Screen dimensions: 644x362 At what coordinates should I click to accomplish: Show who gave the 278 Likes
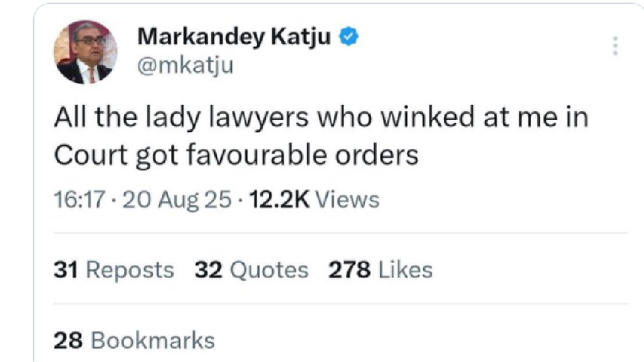(380, 270)
